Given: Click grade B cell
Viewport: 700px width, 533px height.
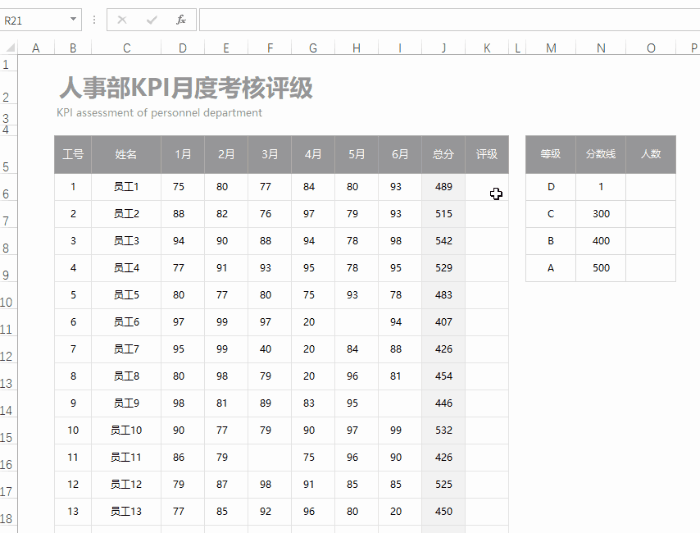Looking at the screenshot, I should coord(550,241).
